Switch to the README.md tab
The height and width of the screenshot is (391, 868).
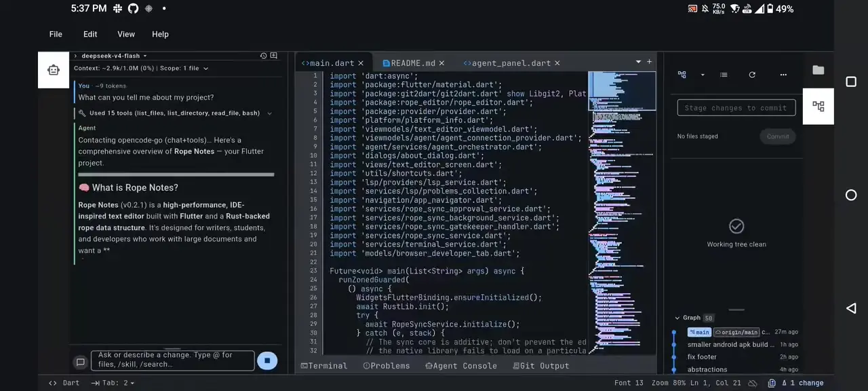414,63
